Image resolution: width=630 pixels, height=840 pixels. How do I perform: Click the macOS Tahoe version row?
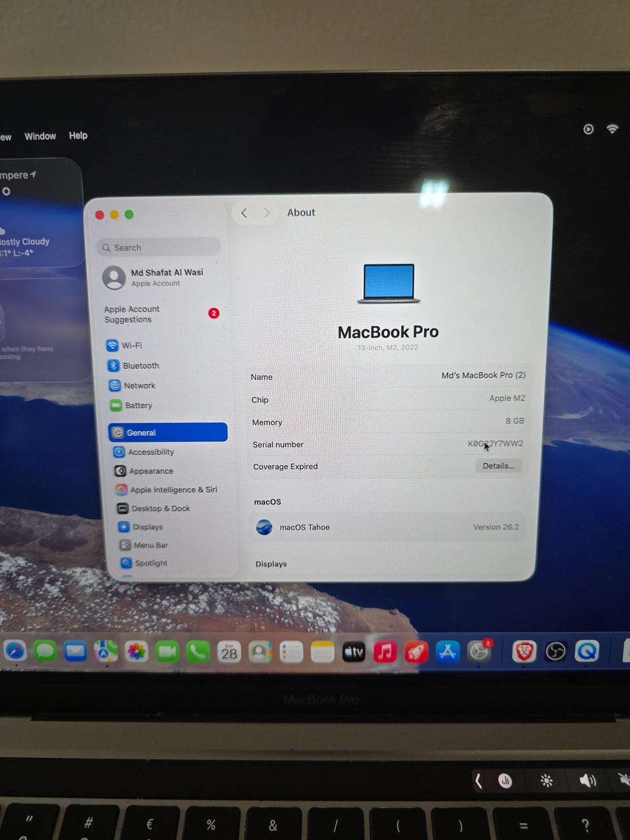(390, 527)
